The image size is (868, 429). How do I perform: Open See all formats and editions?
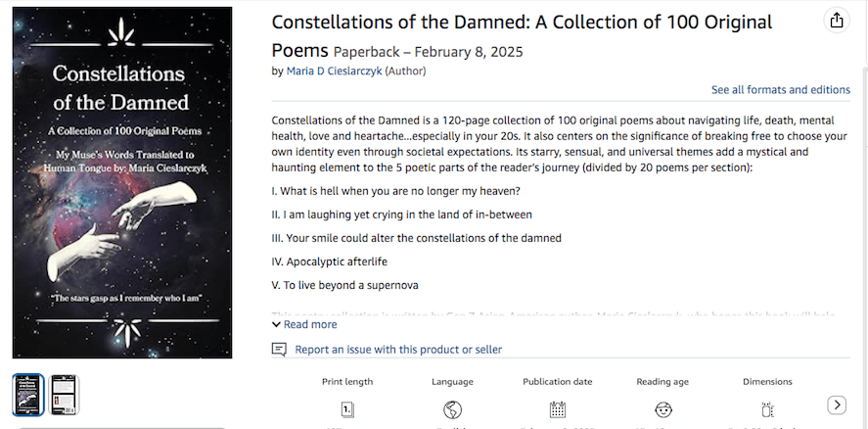(780, 90)
